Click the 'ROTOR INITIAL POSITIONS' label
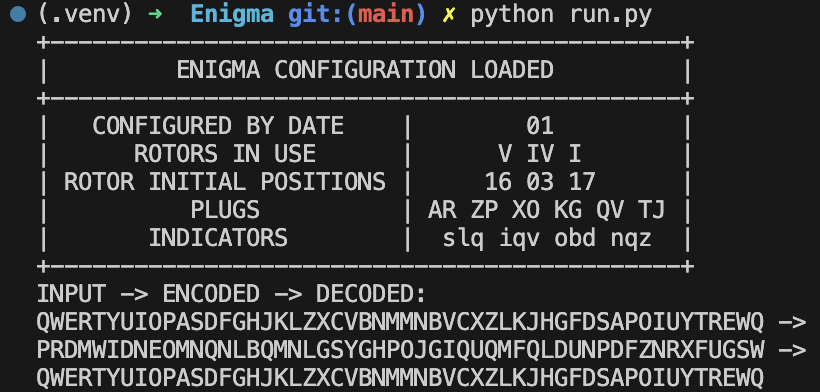The image size is (820, 392). click(225, 182)
